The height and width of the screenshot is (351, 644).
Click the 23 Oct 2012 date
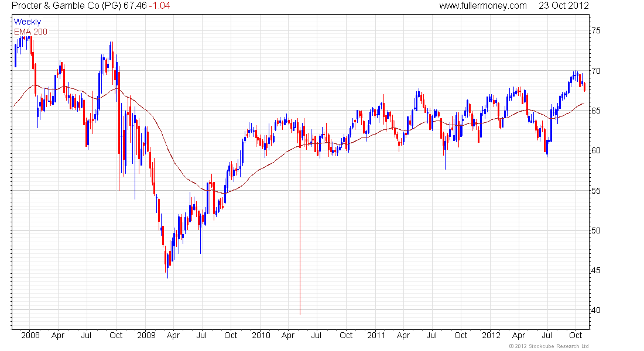click(564, 6)
